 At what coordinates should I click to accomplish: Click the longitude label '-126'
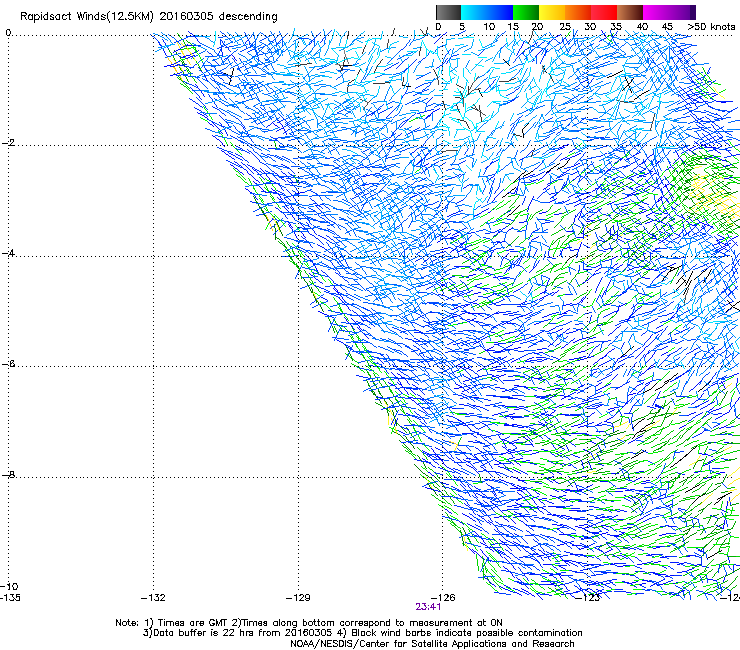443,598
